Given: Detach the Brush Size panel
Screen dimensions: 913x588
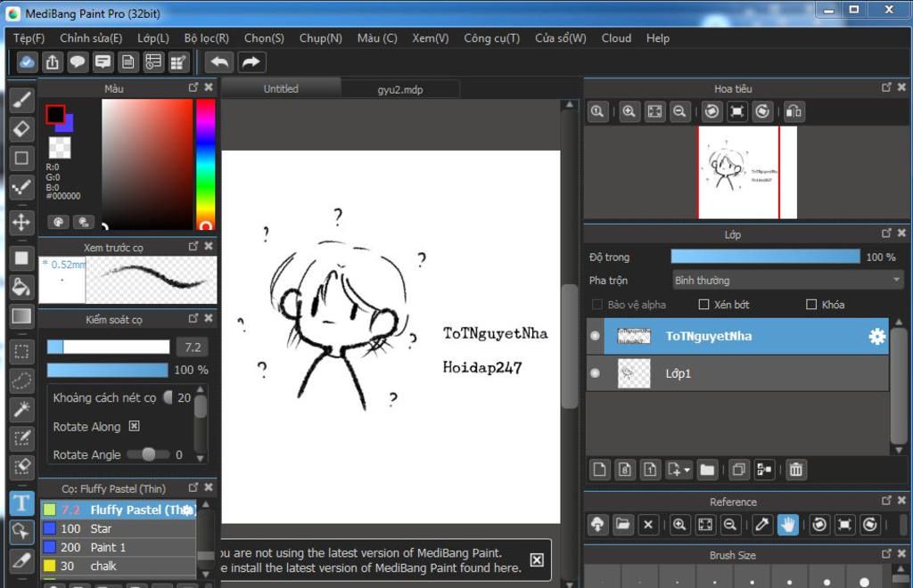Looking at the screenshot, I should [886, 553].
